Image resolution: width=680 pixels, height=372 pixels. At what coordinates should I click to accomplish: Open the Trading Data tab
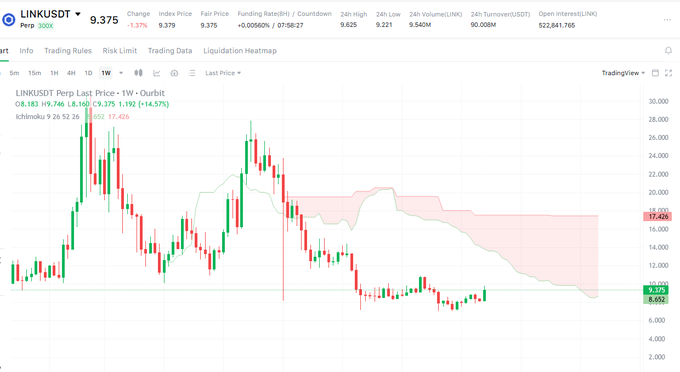pyautogui.click(x=170, y=51)
